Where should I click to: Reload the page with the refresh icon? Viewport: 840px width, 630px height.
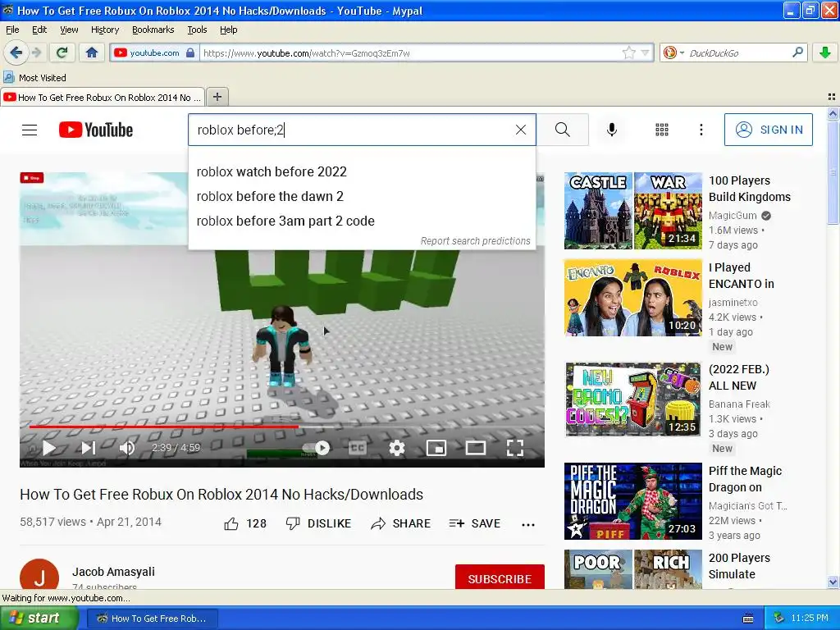pos(62,52)
